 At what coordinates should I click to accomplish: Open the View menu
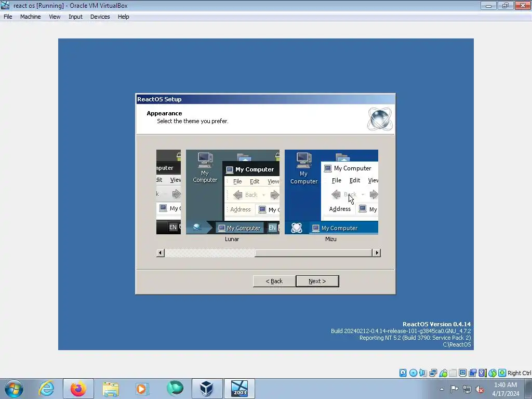tap(55, 17)
